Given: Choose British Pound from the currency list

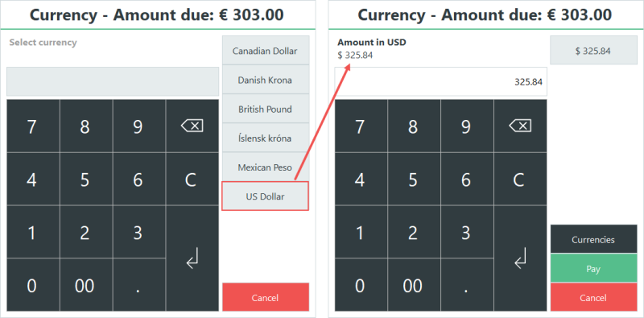Looking at the screenshot, I should point(265,109).
